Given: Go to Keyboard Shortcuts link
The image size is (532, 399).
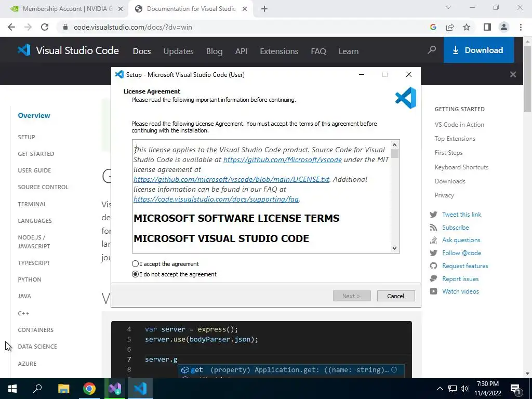Looking at the screenshot, I should click(x=461, y=167).
